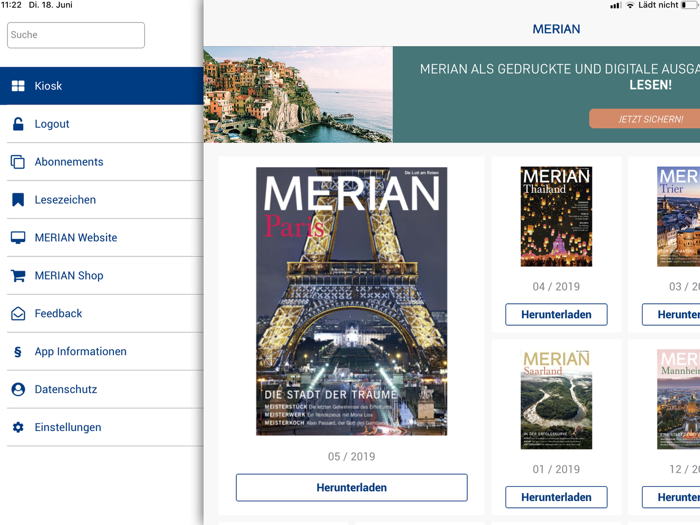700x525 pixels.
Task: Open the Feedback menu item
Action: click(x=102, y=313)
